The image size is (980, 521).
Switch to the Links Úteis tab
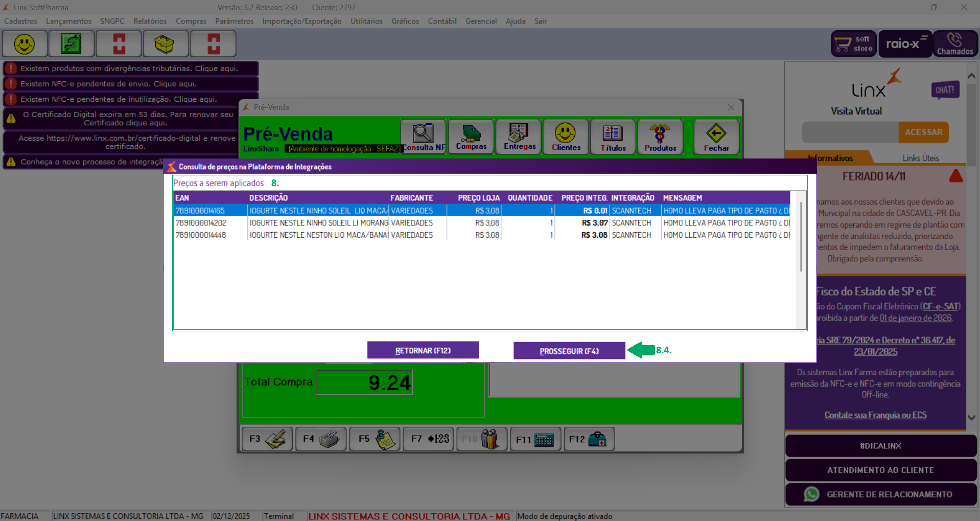(x=920, y=158)
